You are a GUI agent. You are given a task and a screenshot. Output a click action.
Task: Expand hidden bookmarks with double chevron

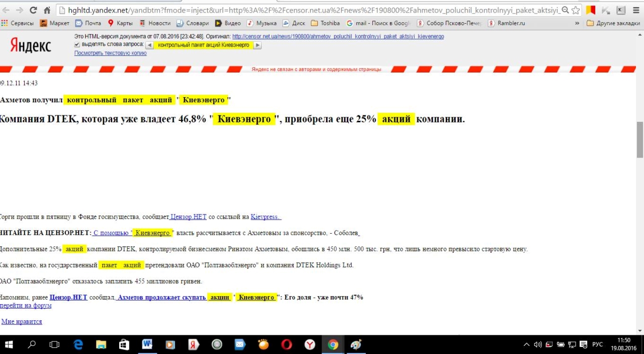tap(577, 23)
